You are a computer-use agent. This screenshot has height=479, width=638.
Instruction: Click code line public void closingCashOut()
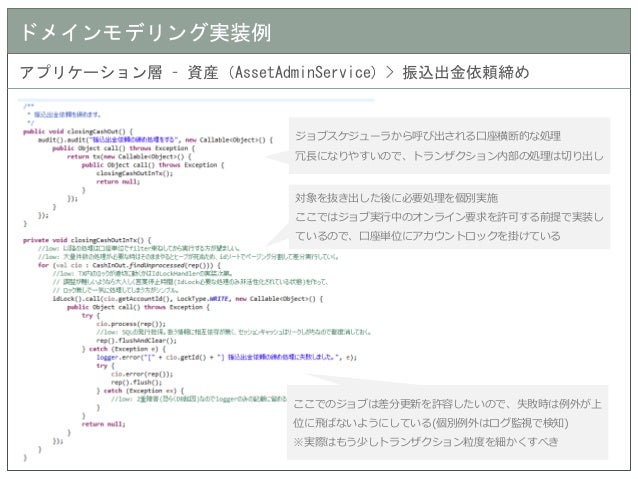click(x=78, y=131)
